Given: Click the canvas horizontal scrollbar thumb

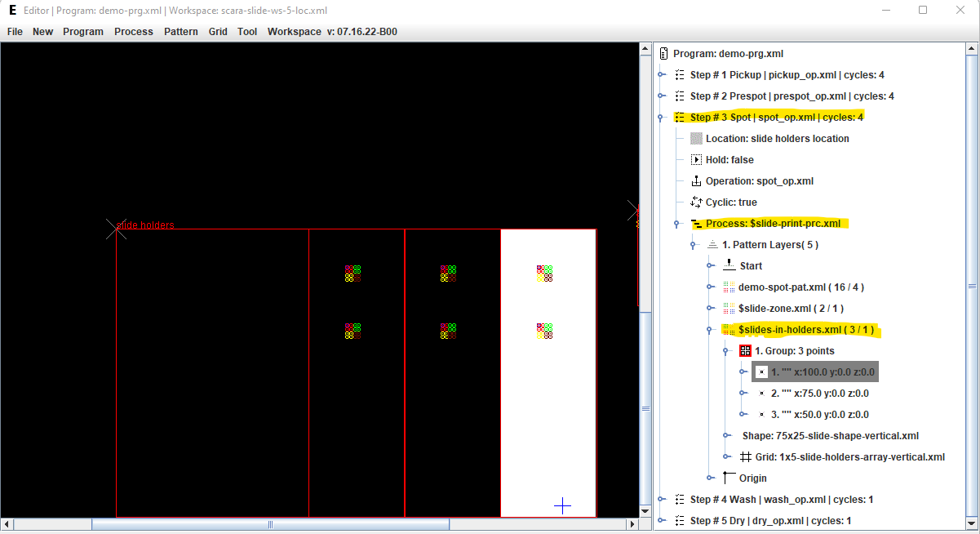Looking at the screenshot, I should [x=269, y=524].
